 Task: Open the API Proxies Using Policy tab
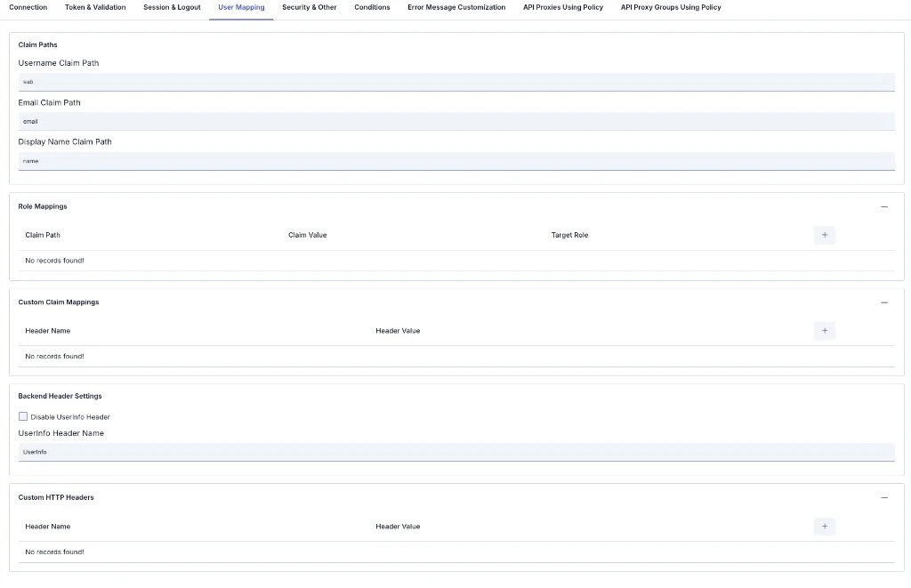pyautogui.click(x=562, y=7)
